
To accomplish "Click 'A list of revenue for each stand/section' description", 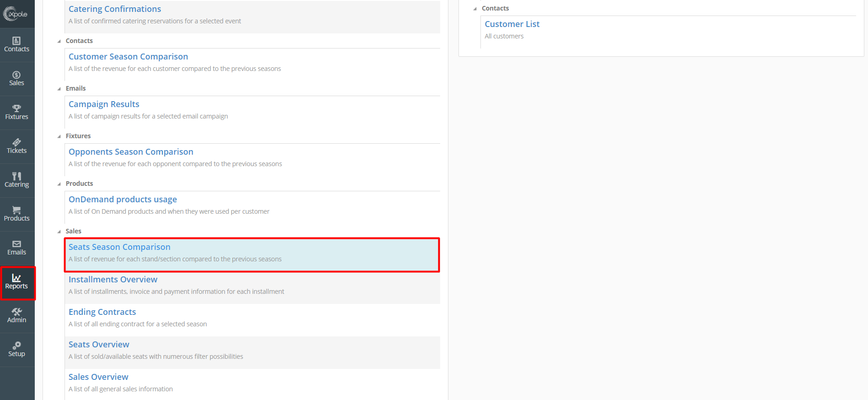I will (x=175, y=259).
